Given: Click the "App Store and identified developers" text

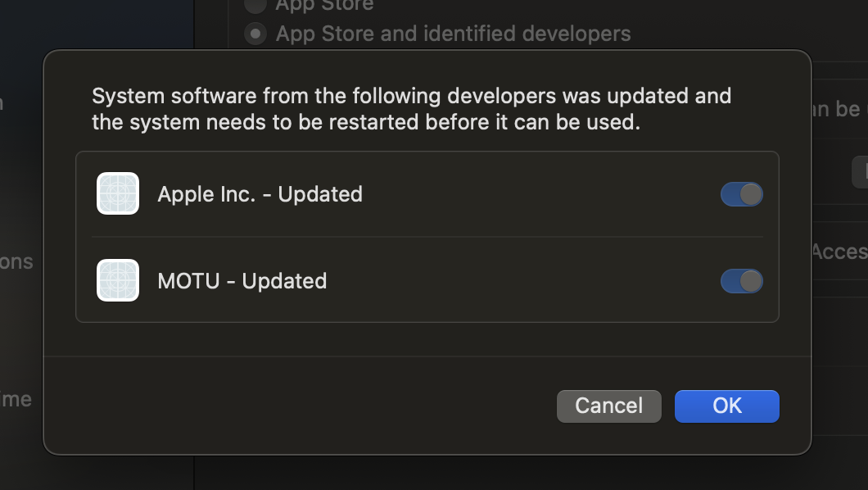Looking at the screenshot, I should pyautogui.click(x=454, y=34).
